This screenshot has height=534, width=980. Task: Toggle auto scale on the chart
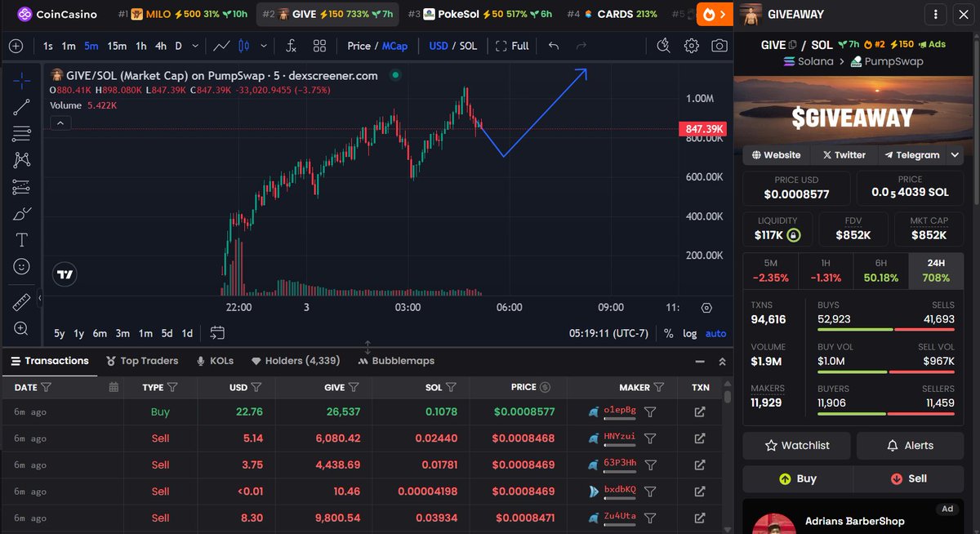tap(715, 333)
